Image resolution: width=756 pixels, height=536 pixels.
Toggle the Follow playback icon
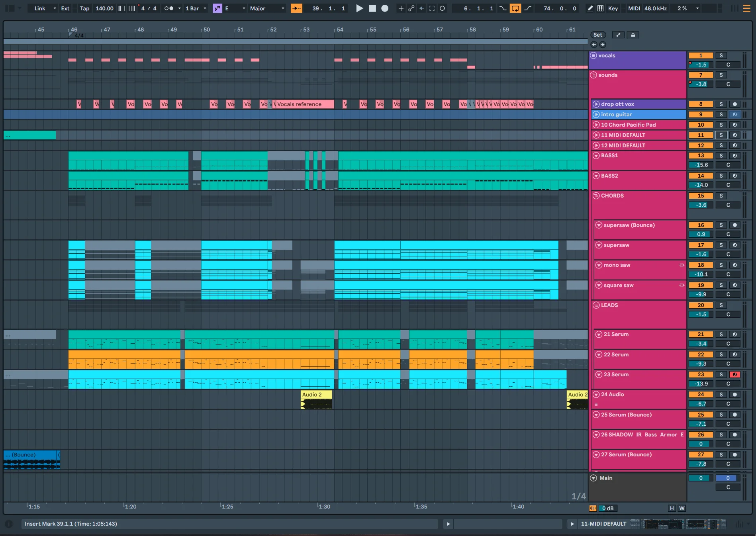(x=296, y=8)
